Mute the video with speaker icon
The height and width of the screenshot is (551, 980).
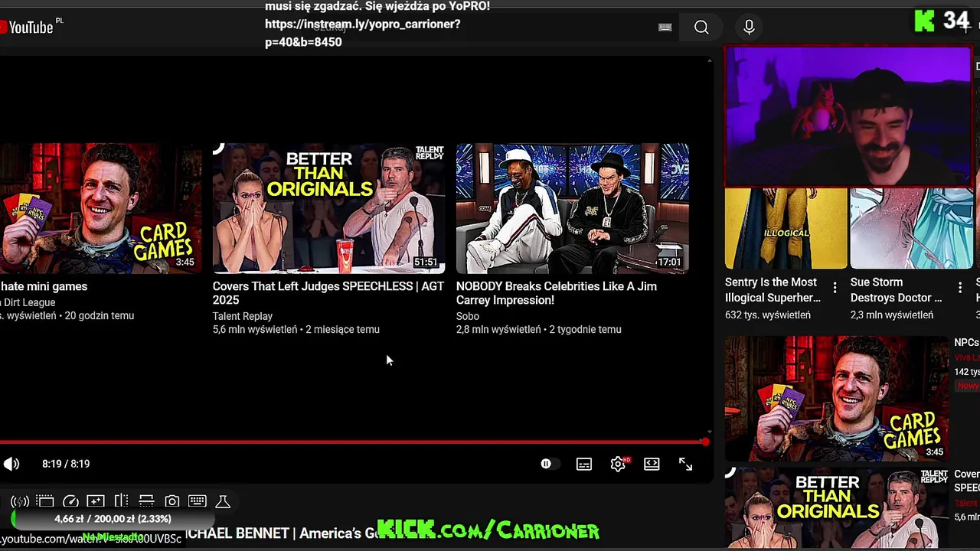(11, 464)
